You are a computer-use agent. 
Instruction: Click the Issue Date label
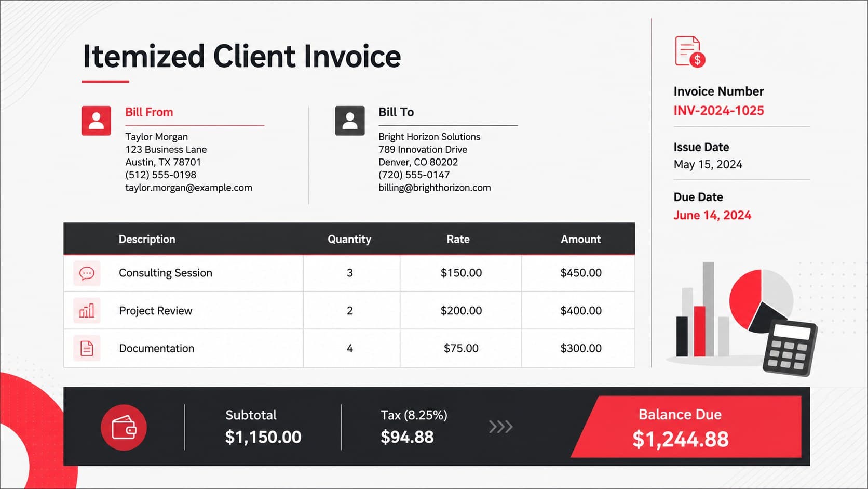point(701,147)
